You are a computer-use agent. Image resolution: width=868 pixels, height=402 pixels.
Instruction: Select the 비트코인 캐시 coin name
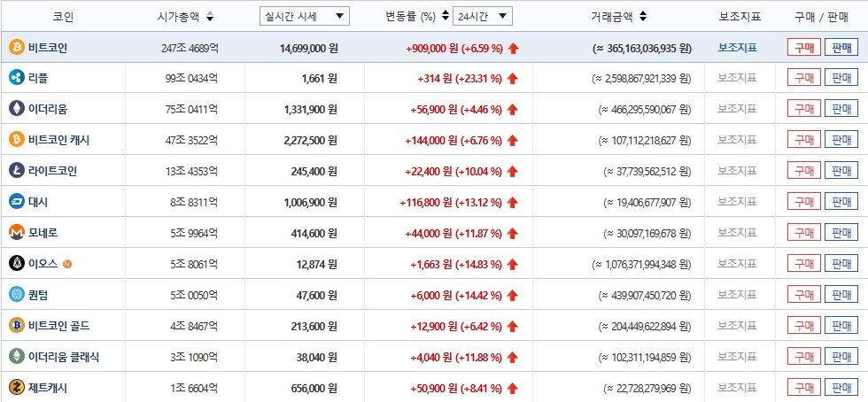[58, 140]
